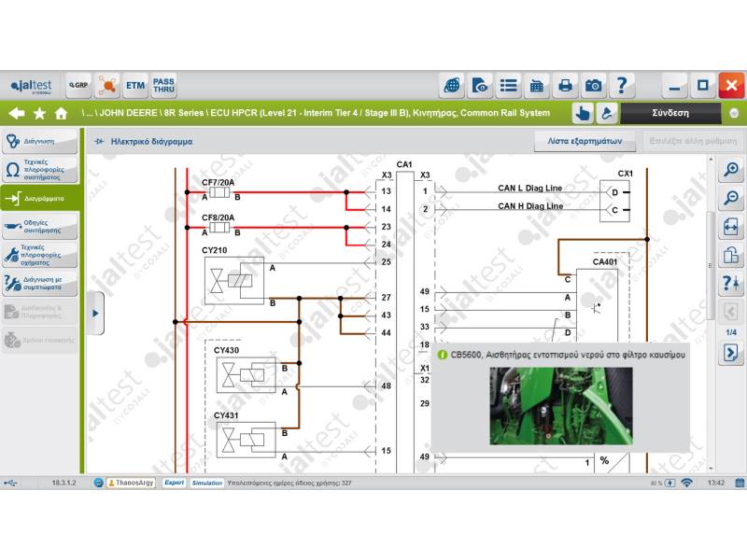Zoom in on the wiring diagram
The height and width of the screenshot is (560, 747).
coord(730,170)
